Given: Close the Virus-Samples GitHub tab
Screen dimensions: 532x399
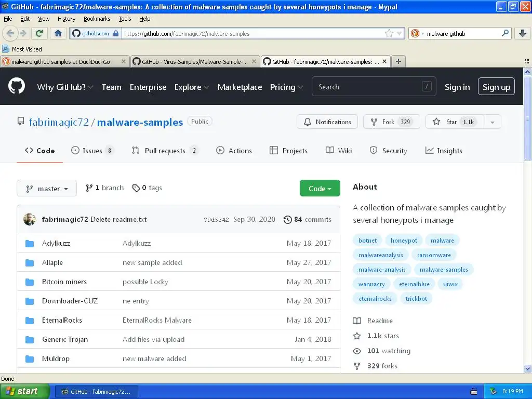Looking at the screenshot, I should (254, 61).
